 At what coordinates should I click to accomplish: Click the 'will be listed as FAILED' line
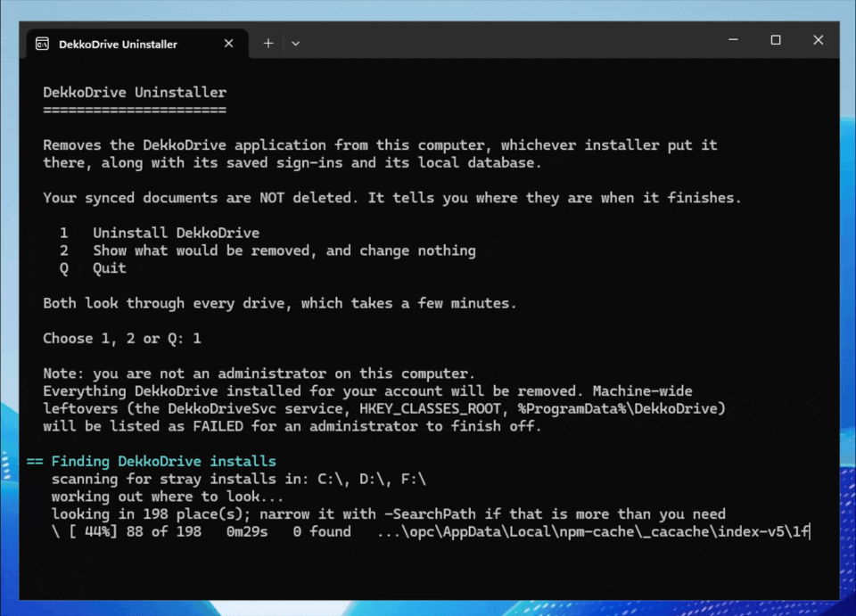coord(292,426)
